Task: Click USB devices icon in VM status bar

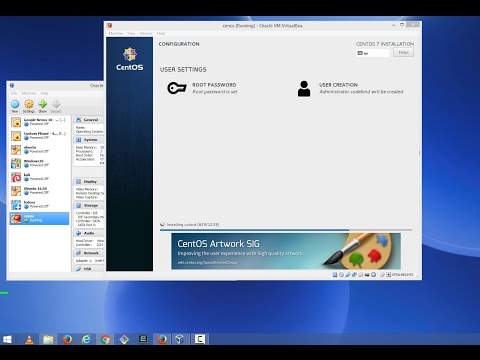Action: coord(348,275)
